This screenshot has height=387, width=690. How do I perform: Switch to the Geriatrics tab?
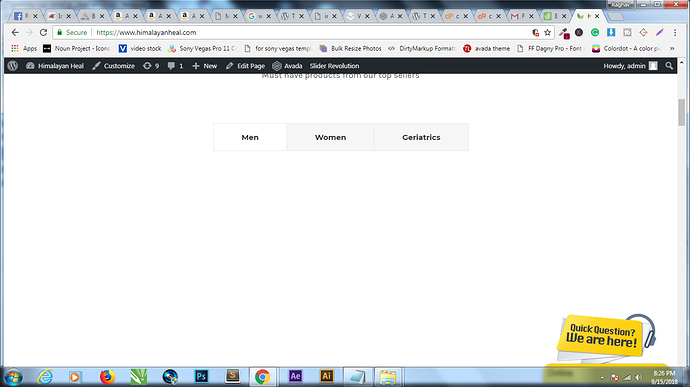(421, 137)
